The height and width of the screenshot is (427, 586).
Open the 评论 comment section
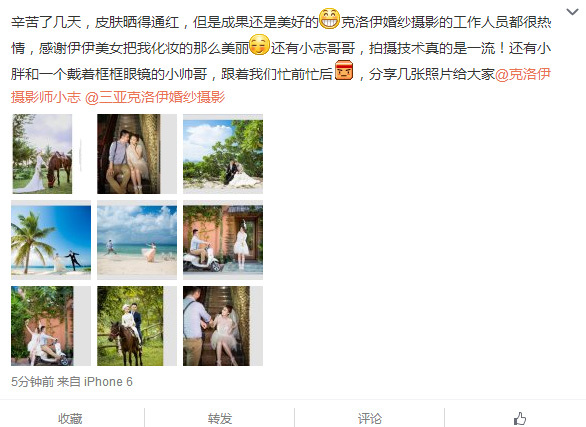370,418
